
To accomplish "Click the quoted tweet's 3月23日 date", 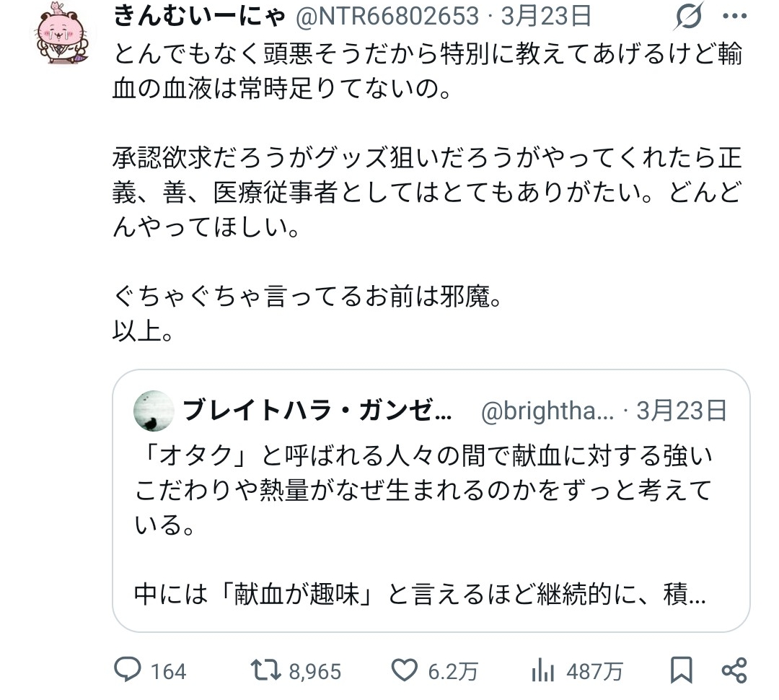I will coord(681,411).
